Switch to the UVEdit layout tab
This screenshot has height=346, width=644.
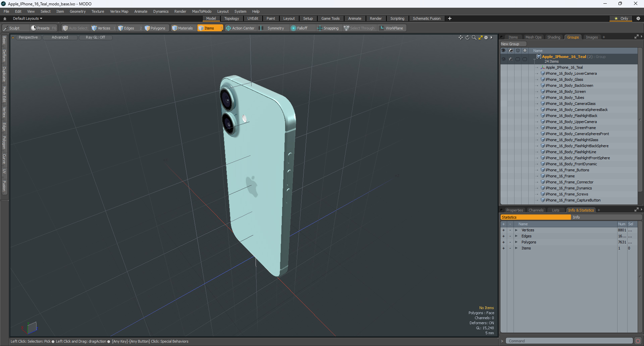pyautogui.click(x=253, y=18)
